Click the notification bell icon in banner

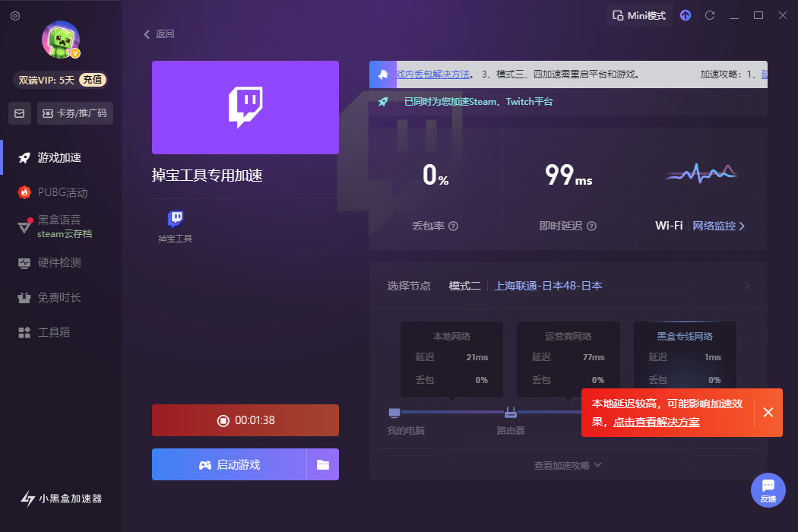383,74
